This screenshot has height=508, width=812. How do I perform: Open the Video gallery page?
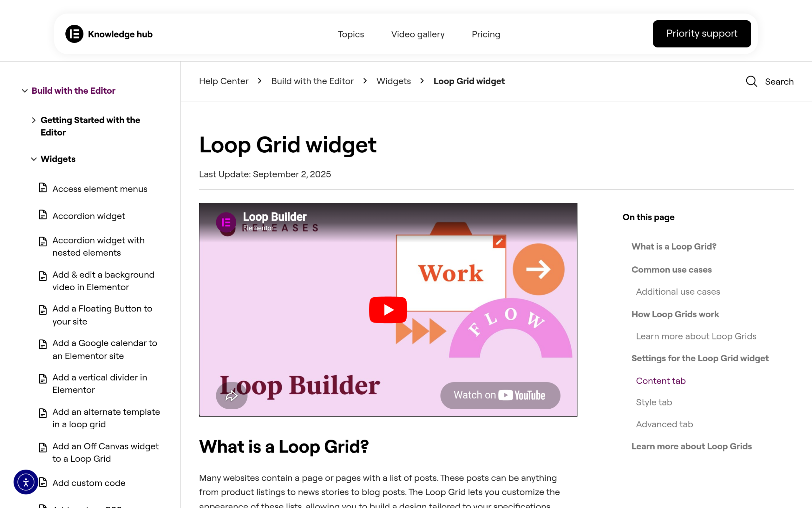click(418, 34)
